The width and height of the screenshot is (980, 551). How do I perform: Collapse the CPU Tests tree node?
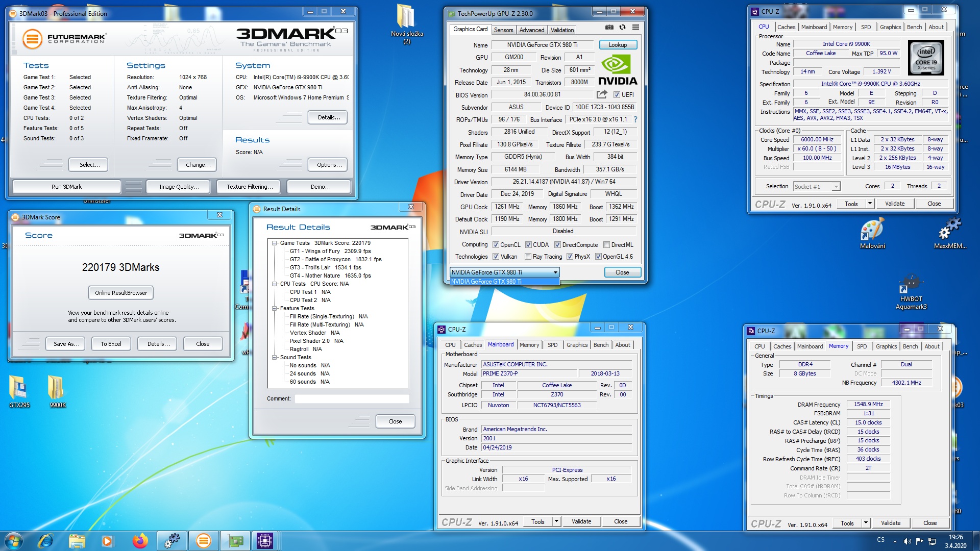275,284
